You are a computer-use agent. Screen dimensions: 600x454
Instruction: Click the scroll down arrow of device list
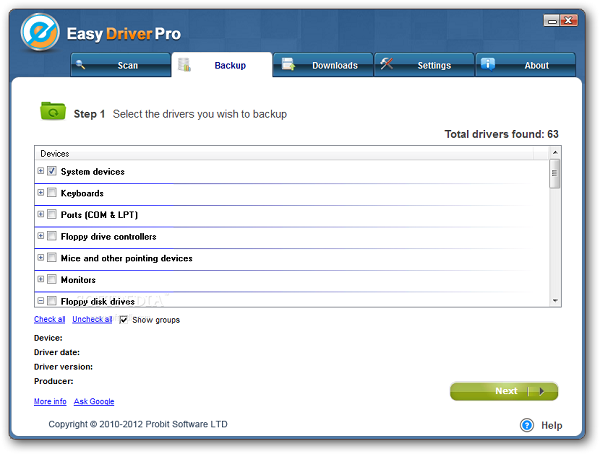[555, 301]
